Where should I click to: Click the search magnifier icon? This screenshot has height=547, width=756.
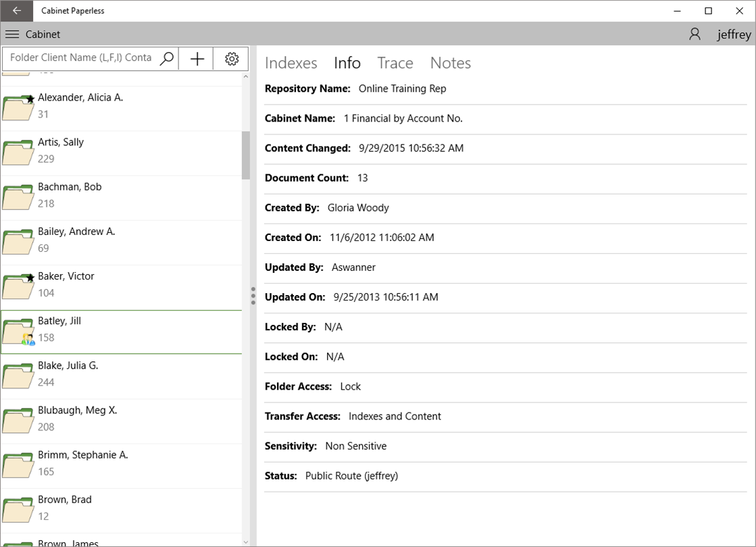coord(167,59)
